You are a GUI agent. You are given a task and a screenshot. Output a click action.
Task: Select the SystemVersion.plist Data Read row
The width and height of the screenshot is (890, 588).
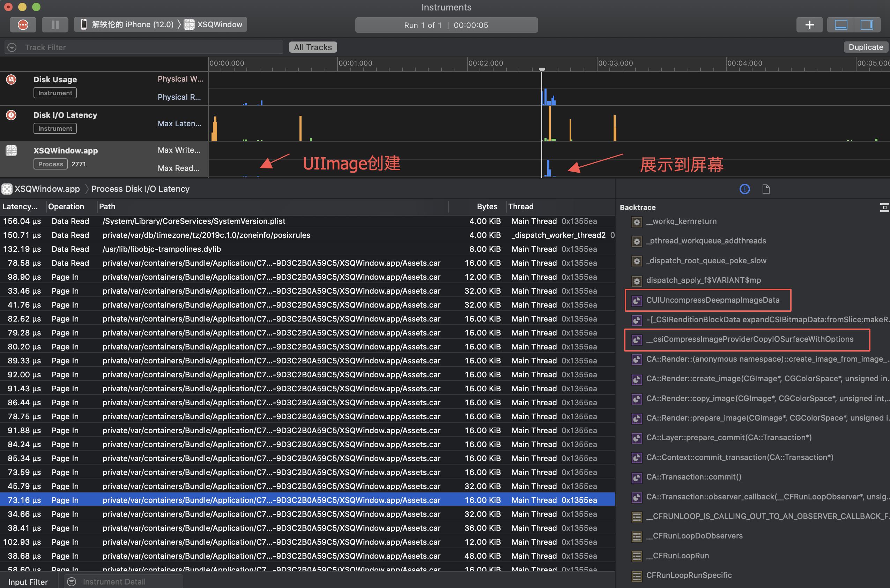click(x=307, y=221)
